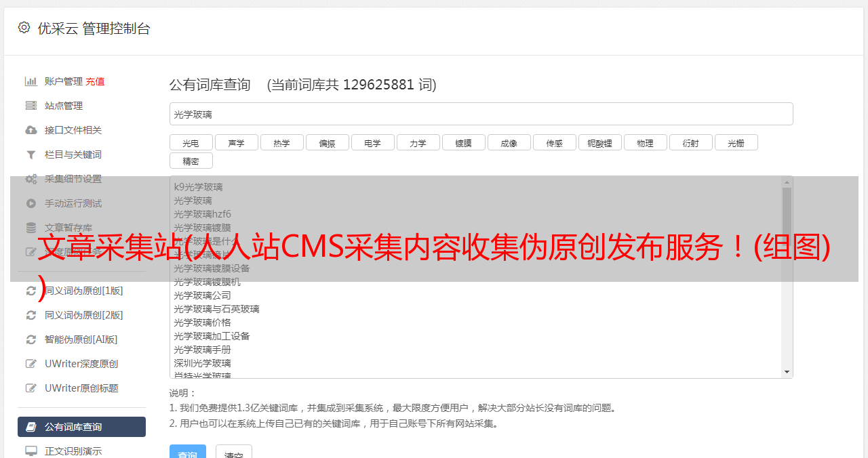This screenshot has width=868, height=458.
Task: Click the red 充值 link
Action: 95,81
